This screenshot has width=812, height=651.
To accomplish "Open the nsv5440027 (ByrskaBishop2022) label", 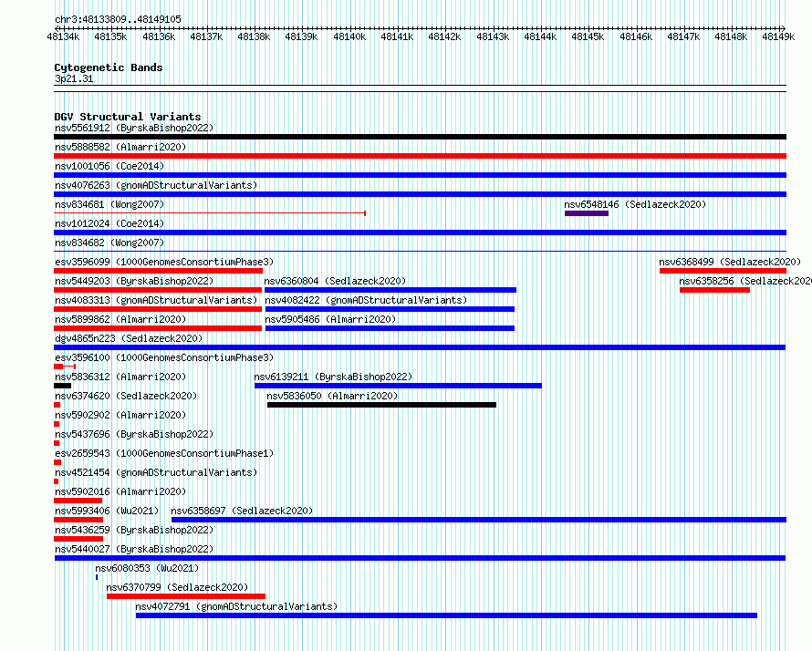I will click(134, 549).
